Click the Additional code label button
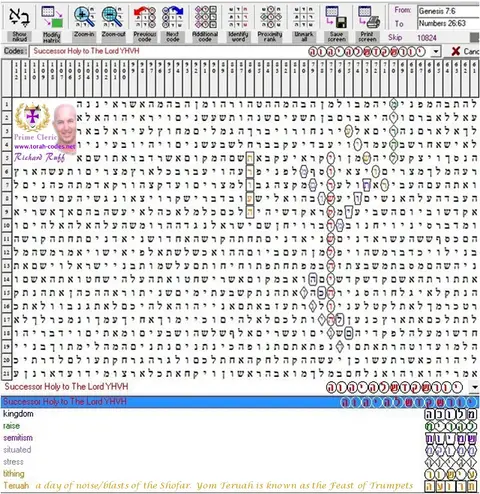The image size is (480, 494). pos(205,37)
